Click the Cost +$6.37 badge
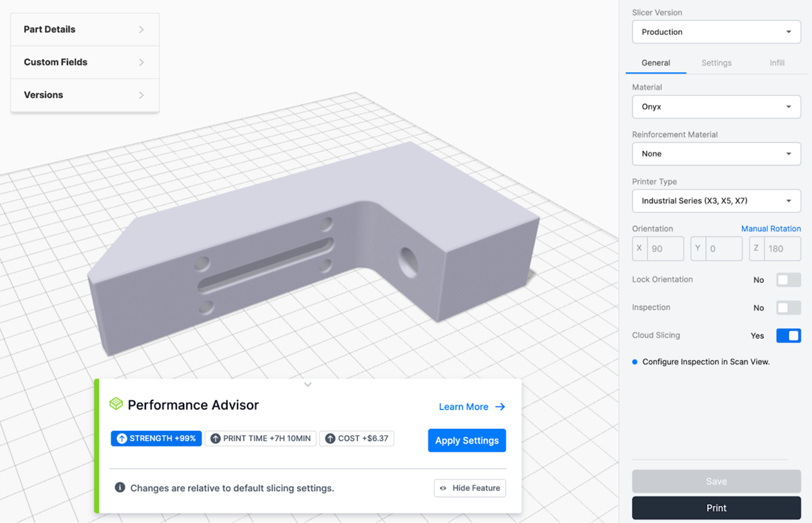 (357, 438)
